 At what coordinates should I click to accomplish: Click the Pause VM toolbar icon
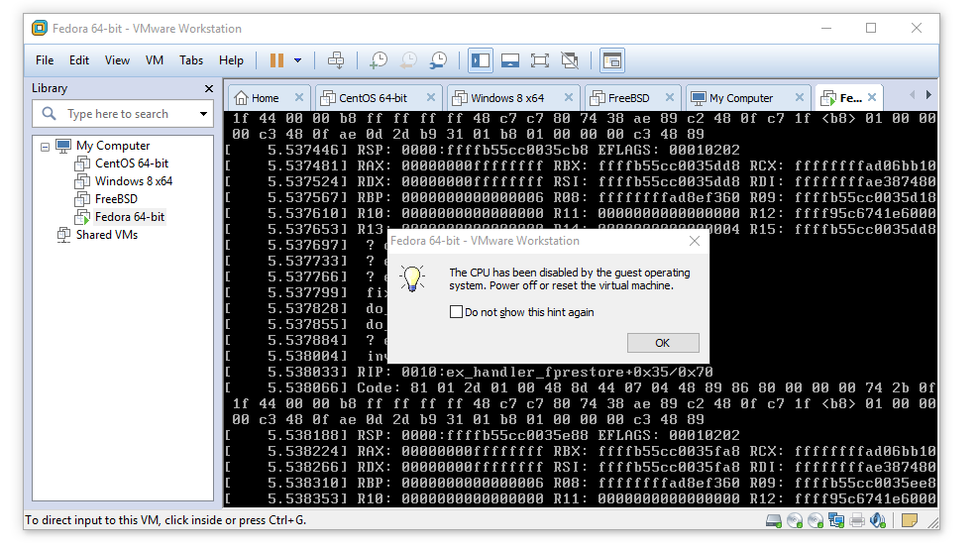(276, 60)
